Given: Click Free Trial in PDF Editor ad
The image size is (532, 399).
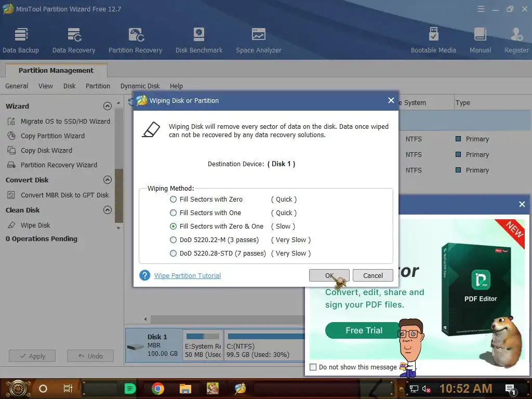Looking at the screenshot, I should (x=364, y=330).
